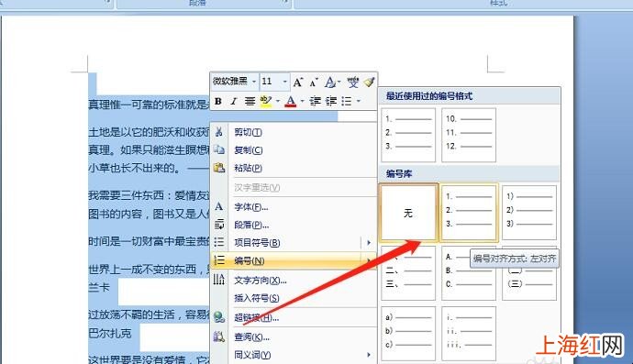Click the increase indent icon

click(x=331, y=101)
